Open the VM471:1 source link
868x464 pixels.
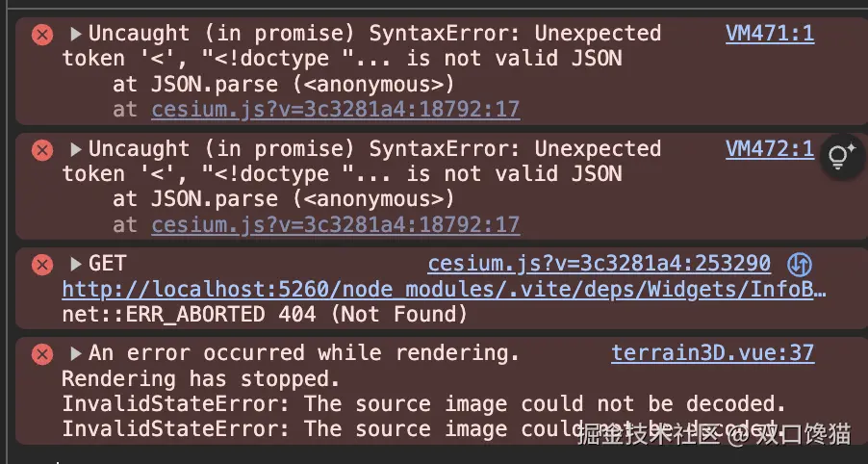(770, 34)
